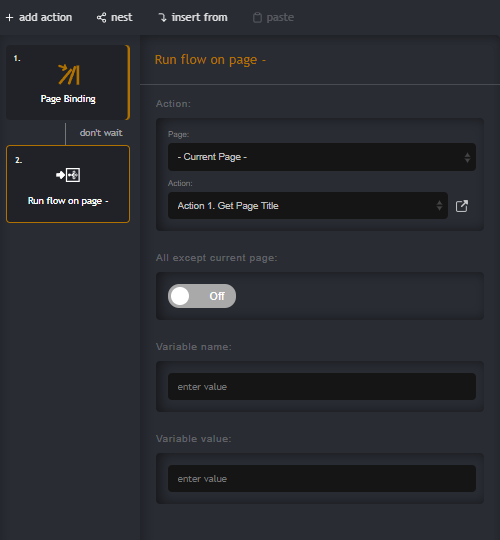Click the insert from arrow icon
Screen dimensions: 500x540
(163, 18)
